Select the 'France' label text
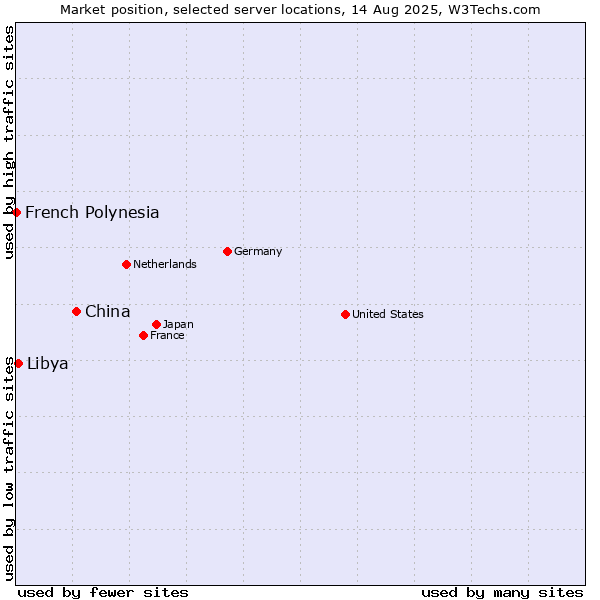Screen dimensions: 600x600 pos(167,336)
